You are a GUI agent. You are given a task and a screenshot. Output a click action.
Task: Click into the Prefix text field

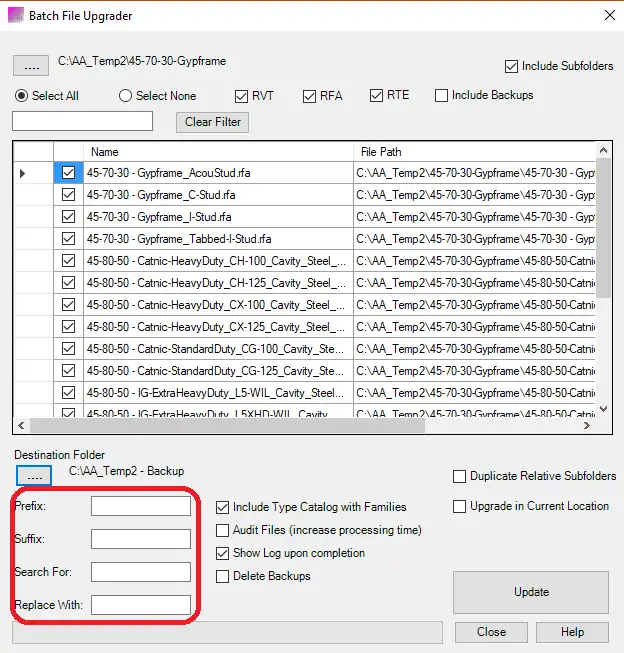click(141, 506)
